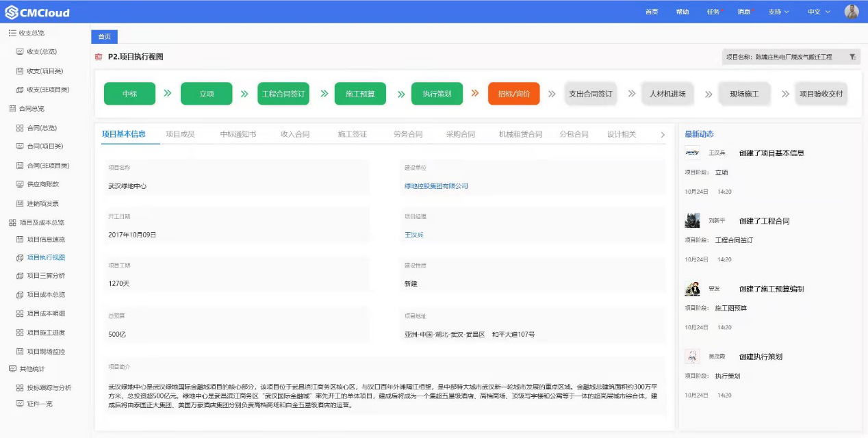Open 供应商账款 from the sidebar
The image size is (868, 438).
click(42, 184)
